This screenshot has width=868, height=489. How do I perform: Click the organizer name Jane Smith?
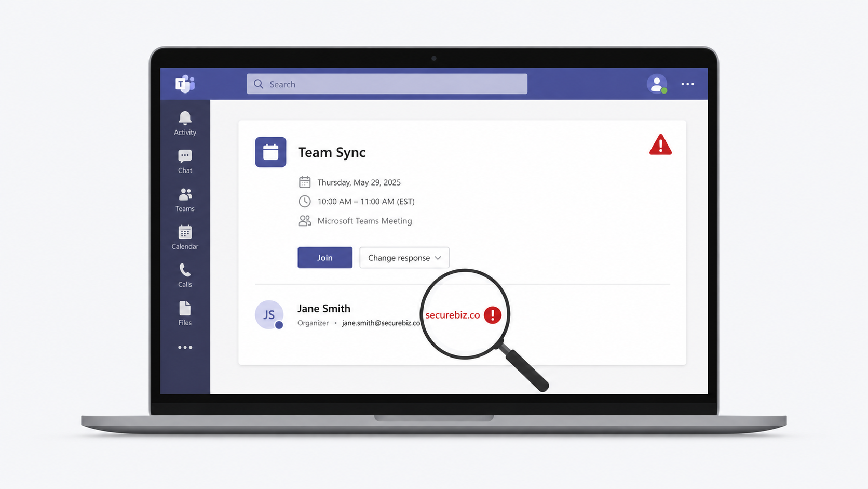click(324, 308)
